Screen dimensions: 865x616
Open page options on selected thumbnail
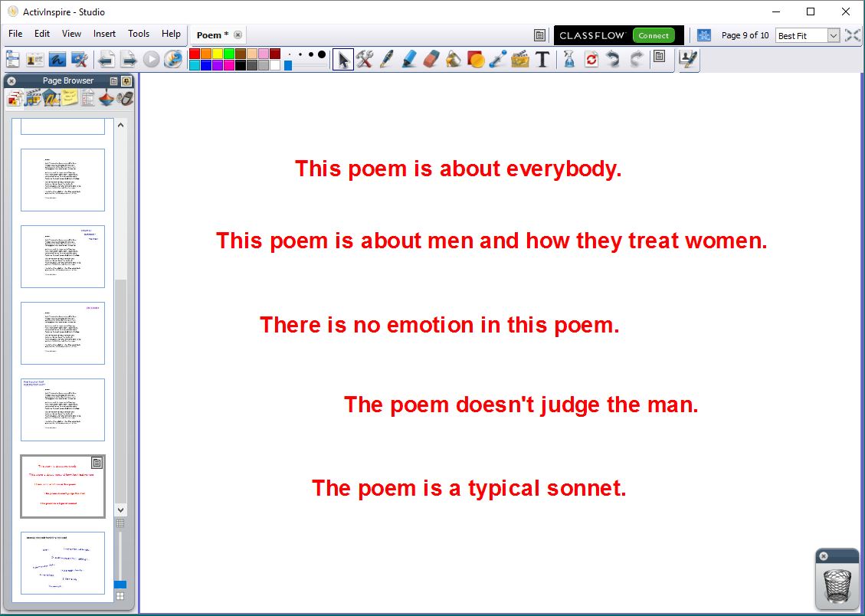click(97, 463)
